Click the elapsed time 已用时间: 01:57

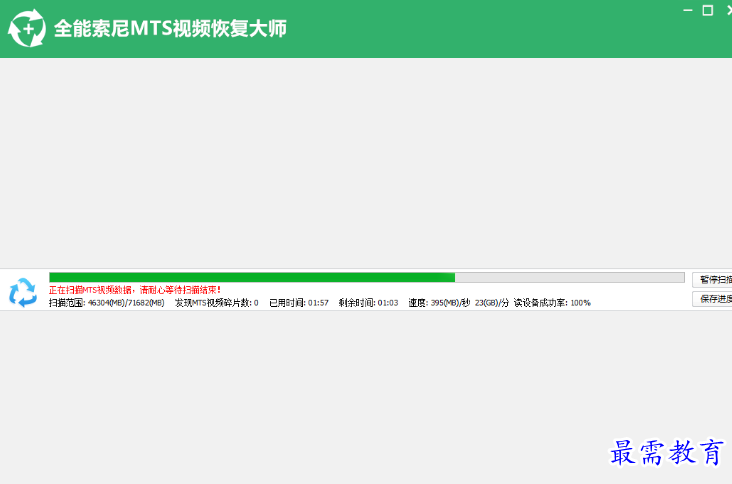(x=299, y=303)
